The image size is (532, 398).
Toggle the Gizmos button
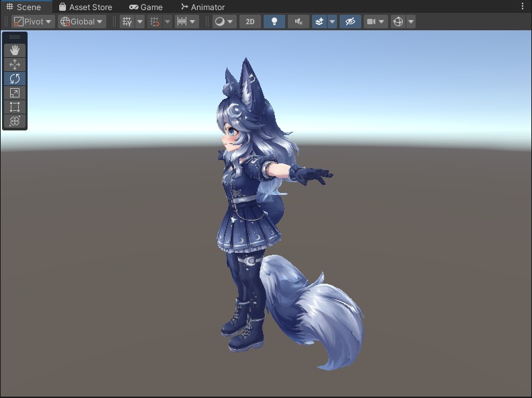(x=398, y=22)
